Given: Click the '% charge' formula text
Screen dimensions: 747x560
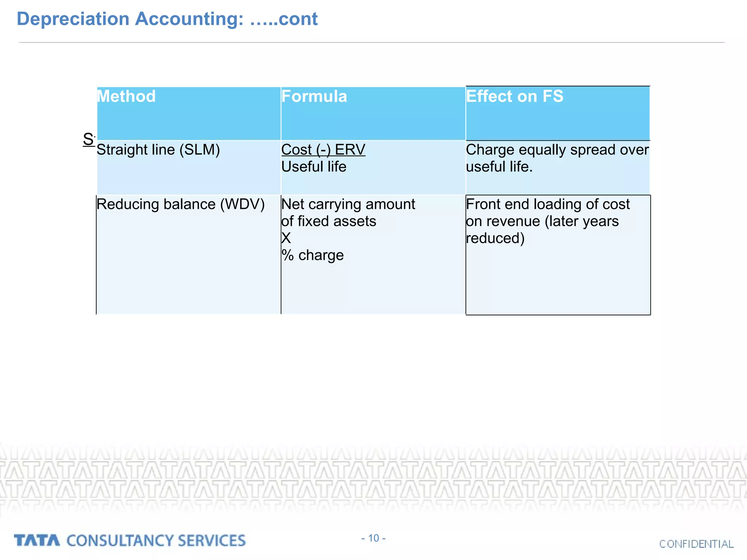Looking at the screenshot, I should [312, 255].
